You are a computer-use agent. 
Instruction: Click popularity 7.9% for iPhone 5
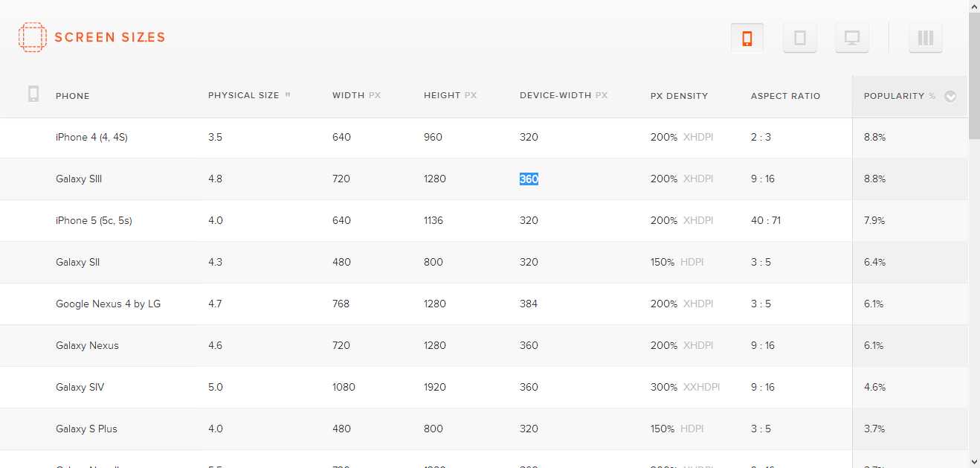[874, 220]
